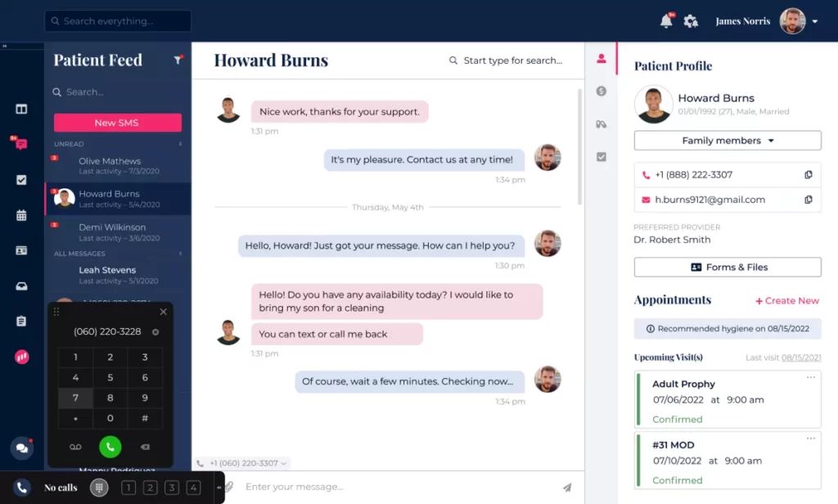Open the calendar icon in left sidebar
The image size is (838, 504).
(22, 215)
